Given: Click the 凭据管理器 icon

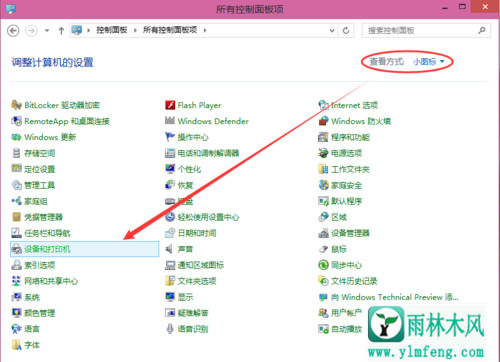Looking at the screenshot, I should click(x=16, y=217).
